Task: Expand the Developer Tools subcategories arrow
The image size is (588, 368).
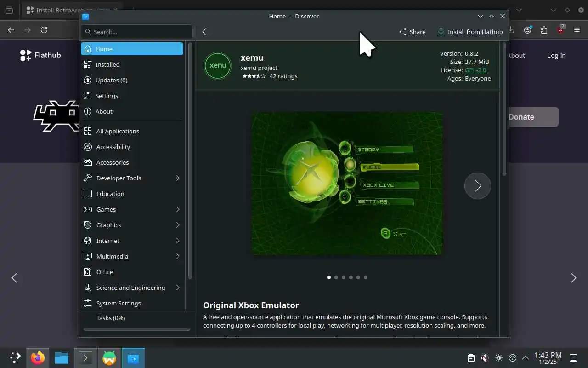Action: [x=178, y=178]
